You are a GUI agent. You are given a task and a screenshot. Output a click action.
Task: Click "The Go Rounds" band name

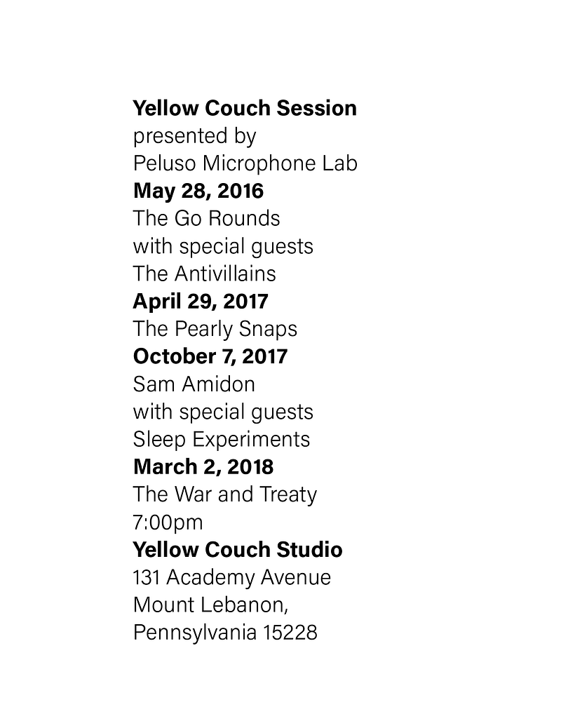pos(206,218)
